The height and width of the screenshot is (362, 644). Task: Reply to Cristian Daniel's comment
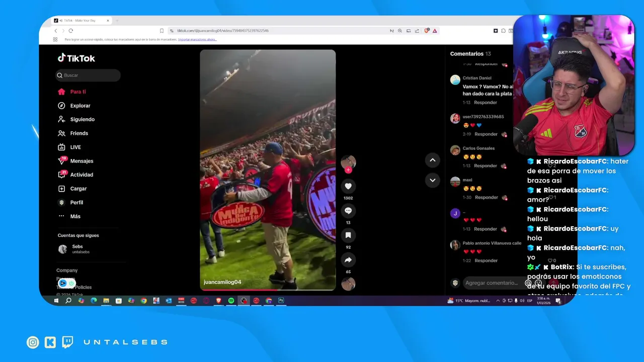click(x=486, y=103)
